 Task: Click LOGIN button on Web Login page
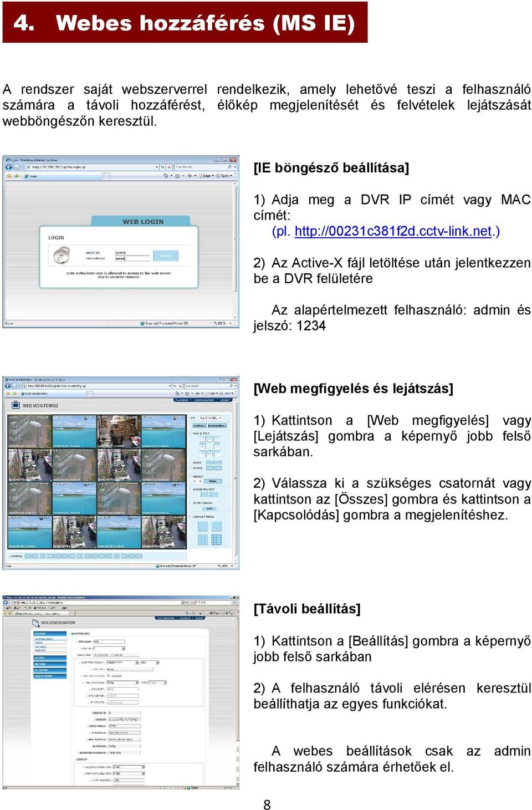pyautogui.click(x=166, y=256)
